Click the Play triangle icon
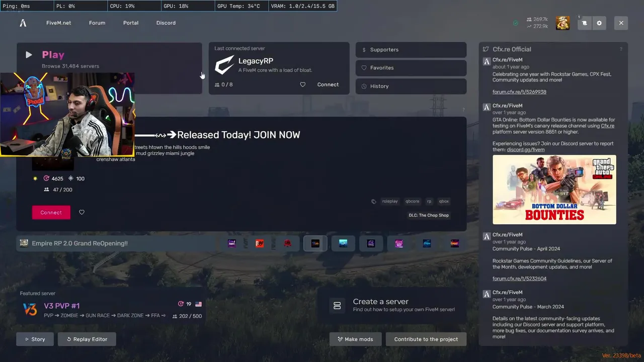 pyautogui.click(x=29, y=55)
